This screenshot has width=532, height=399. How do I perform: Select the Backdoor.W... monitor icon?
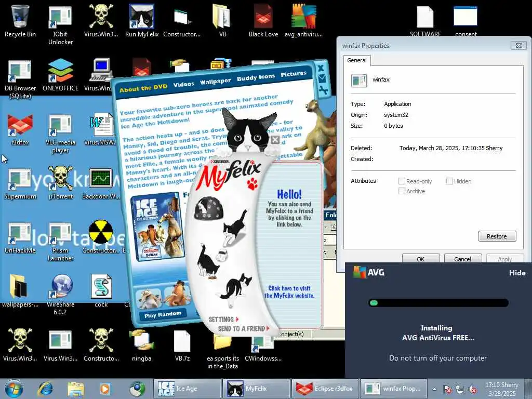101,183
